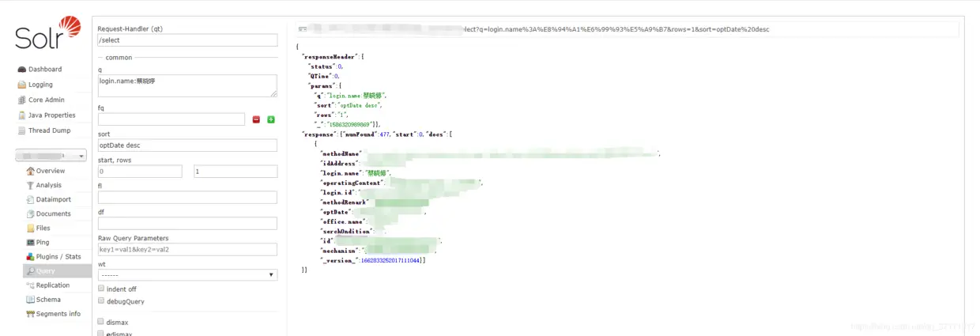This screenshot has width=980, height=336.
Task: Click the "methodRemark" key in docs
Action: pos(344,202)
